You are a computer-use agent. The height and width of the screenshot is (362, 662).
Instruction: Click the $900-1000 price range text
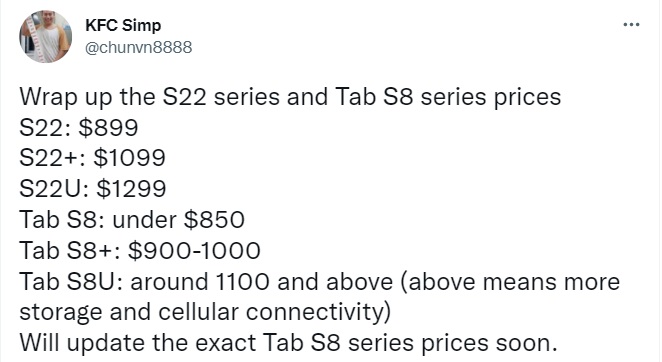point(194,250)
